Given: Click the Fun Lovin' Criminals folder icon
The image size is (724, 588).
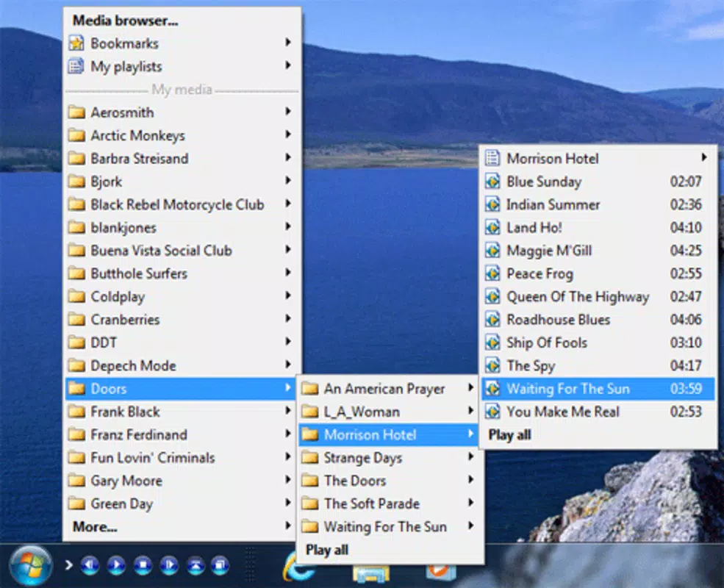Looking at the screenshot, I should pyautogui.click(x=76, y=458).
